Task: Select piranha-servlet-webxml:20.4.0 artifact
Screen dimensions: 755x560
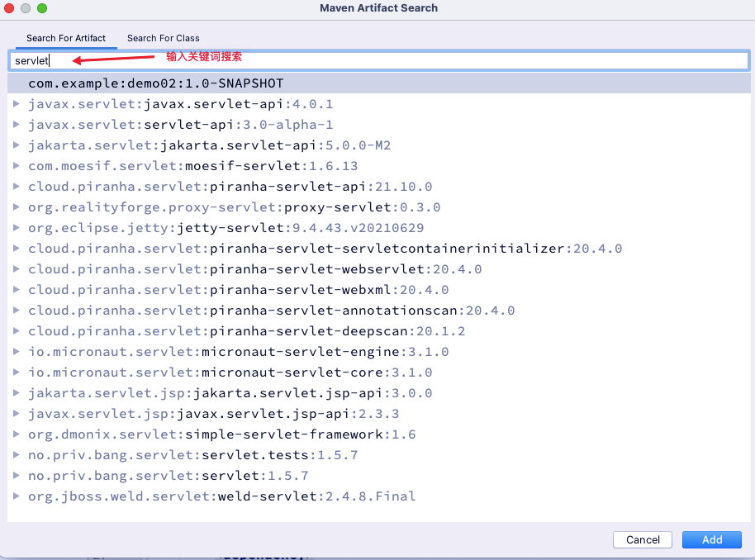Action: (239, 290)
